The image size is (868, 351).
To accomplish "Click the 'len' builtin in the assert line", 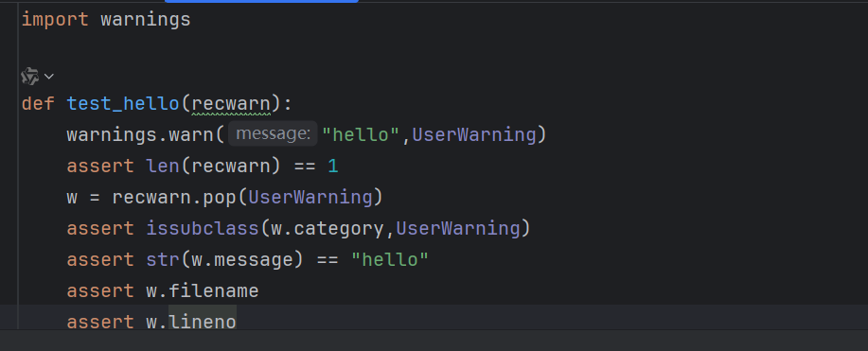I will coord(163,167).
